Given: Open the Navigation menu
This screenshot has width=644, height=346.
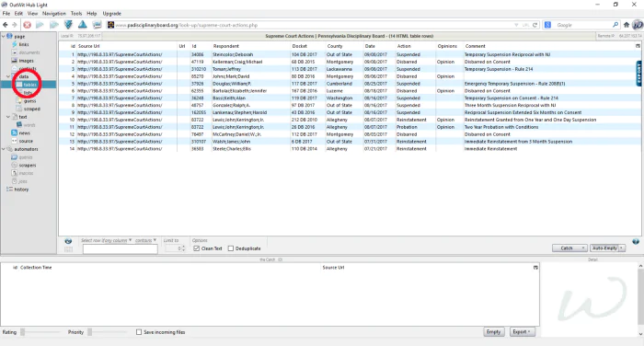Looking at the screenshot, I should click(53, 14).
